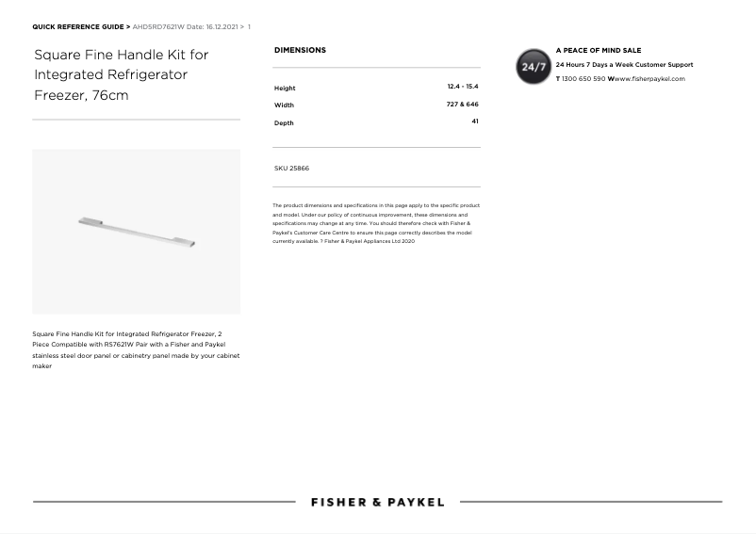Click the 1300 650 590 phone number
The width and height of the screenshot is (756, 534).
point(583,79)
